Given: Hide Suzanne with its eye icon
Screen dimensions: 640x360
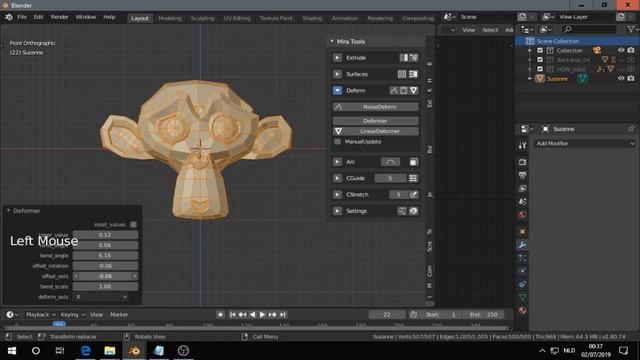Looking at the screenshot, I should 621,79.
